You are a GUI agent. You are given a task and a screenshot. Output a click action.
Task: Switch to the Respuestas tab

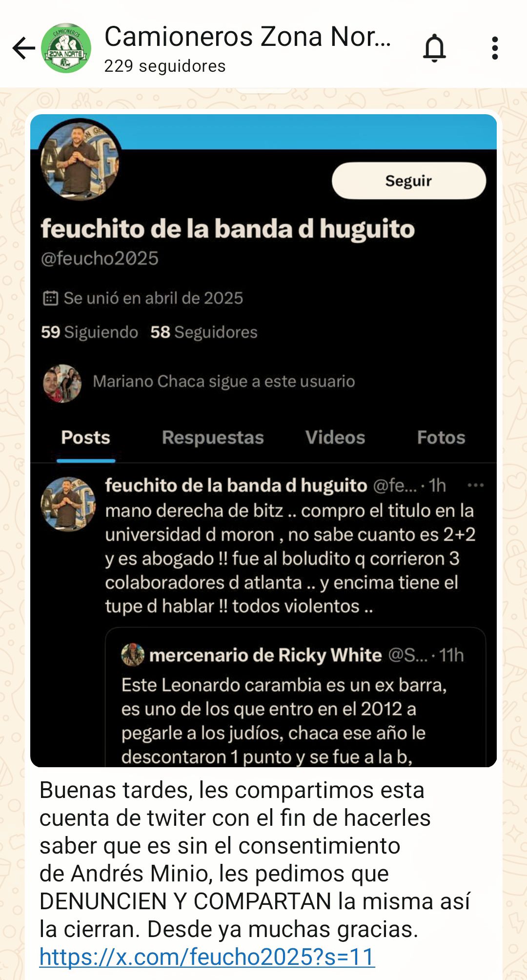coord(213,437)
